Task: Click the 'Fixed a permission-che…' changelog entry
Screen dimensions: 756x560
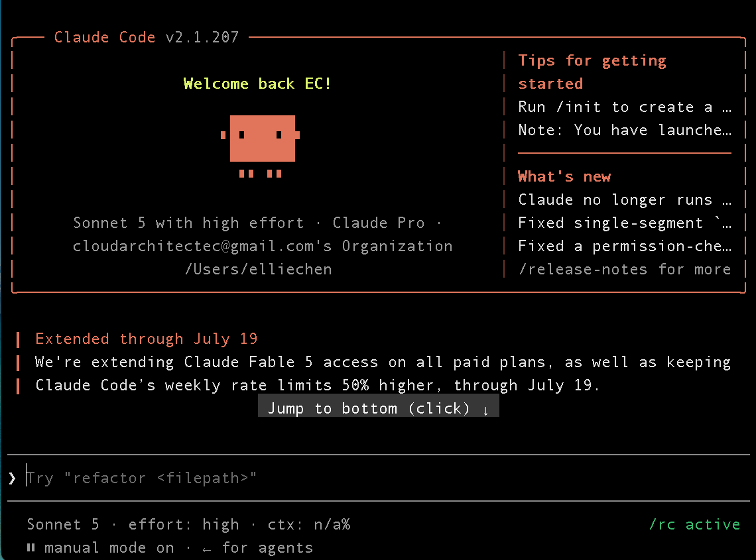Action: pos(625,246)
